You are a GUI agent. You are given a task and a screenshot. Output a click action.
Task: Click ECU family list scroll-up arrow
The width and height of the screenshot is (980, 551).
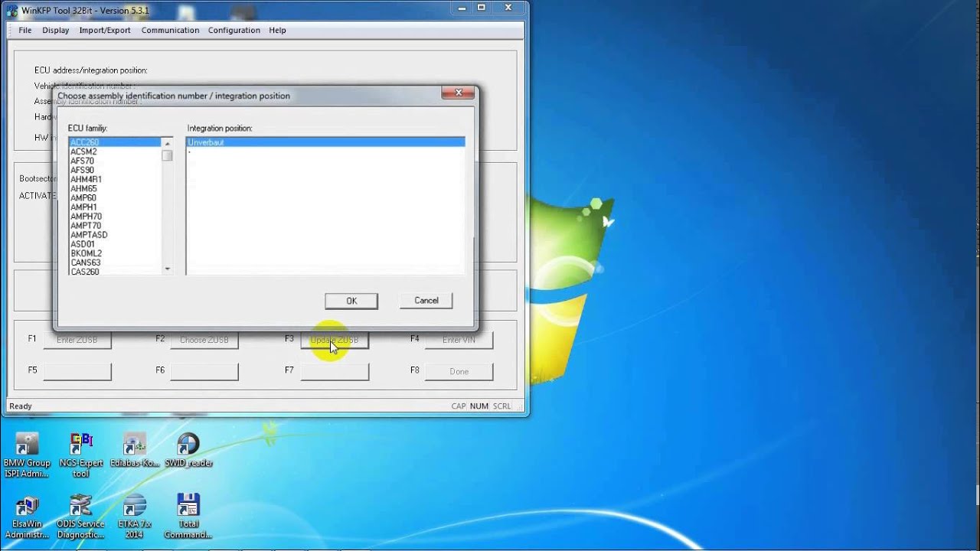(x=167, y=143)
